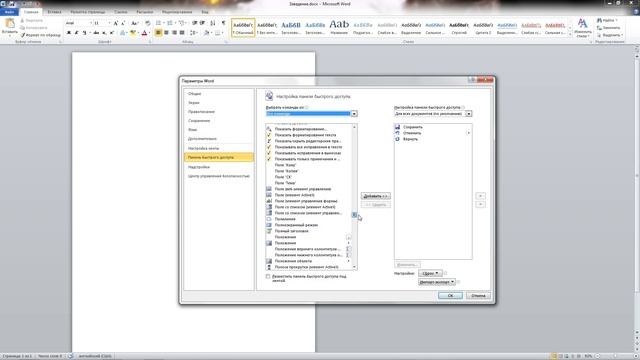This screenshot has width=640, height=360.
Task: Open the Выделить dropdown in ribbon
Action: [x=610, y=35]
